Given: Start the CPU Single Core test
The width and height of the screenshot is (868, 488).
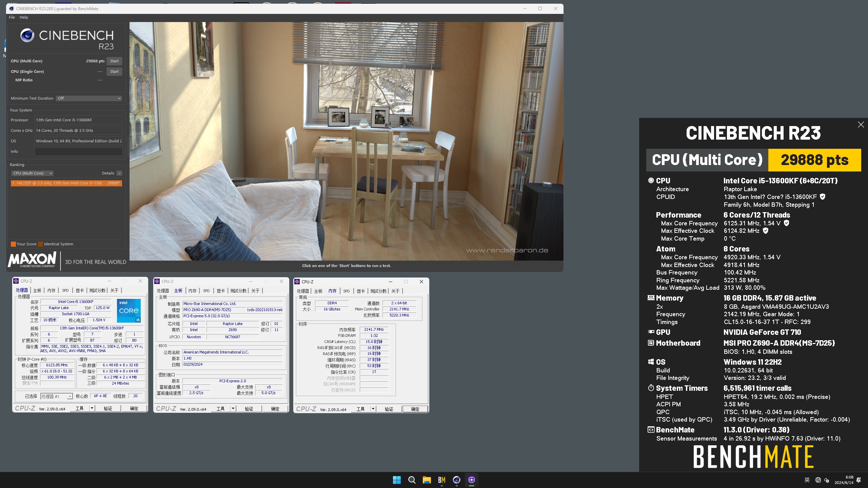Looking at the screenshot, I should pyautogui.click(x=114, y=72).
